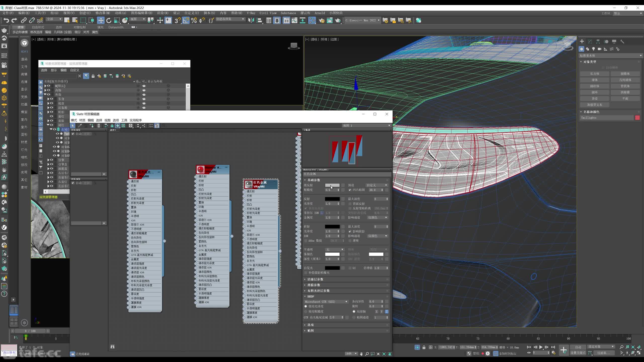Open the 材质 menu in Slate editor

point(82,120)
